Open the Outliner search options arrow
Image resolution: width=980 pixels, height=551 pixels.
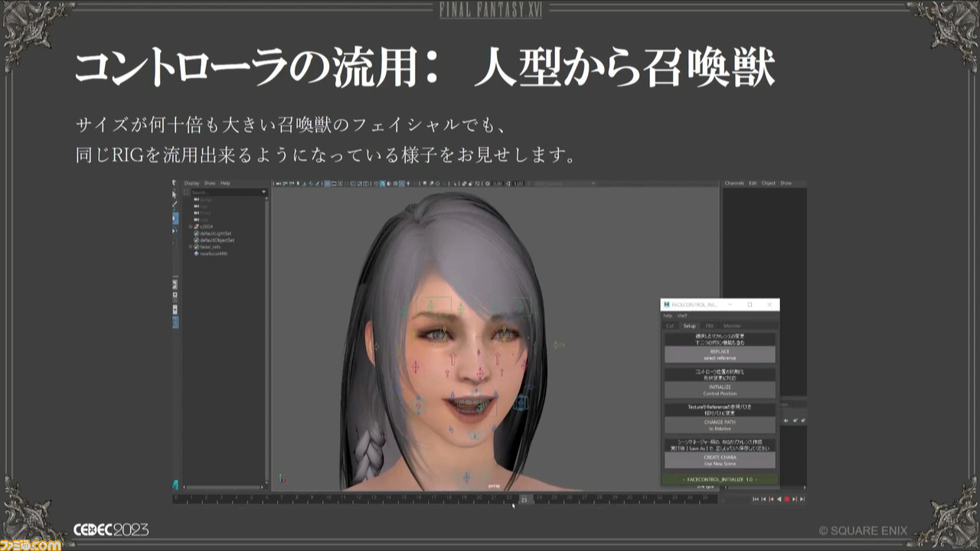(264, 192)
